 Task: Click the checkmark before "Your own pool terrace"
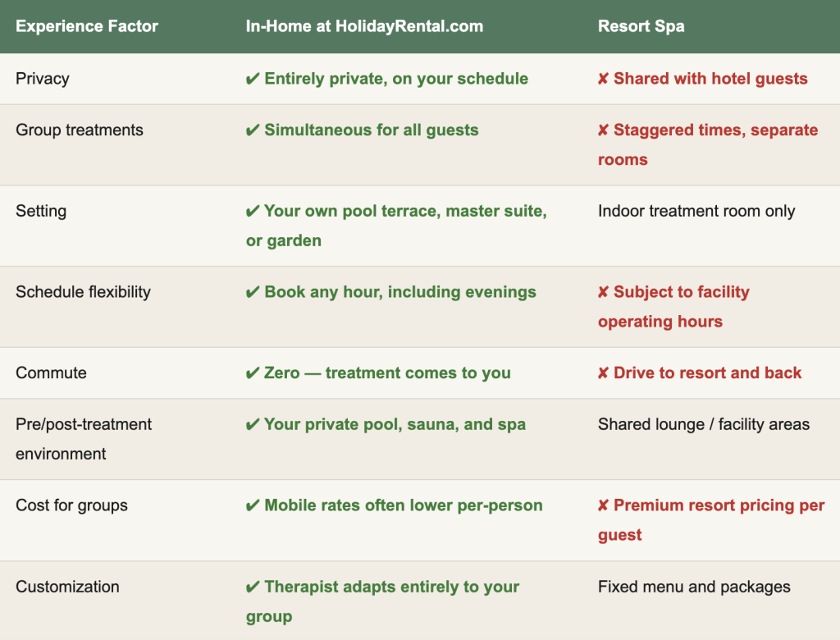(253, 211)
